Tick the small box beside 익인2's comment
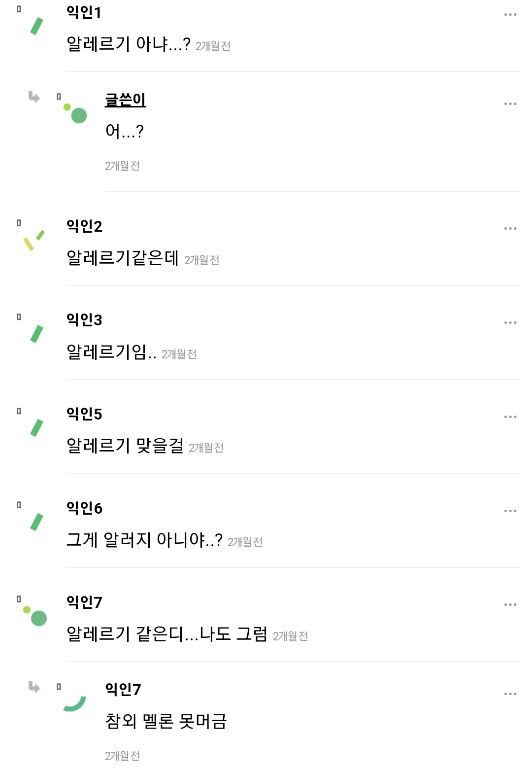Viewport: 532px width, 771px height. click(19, 223)
